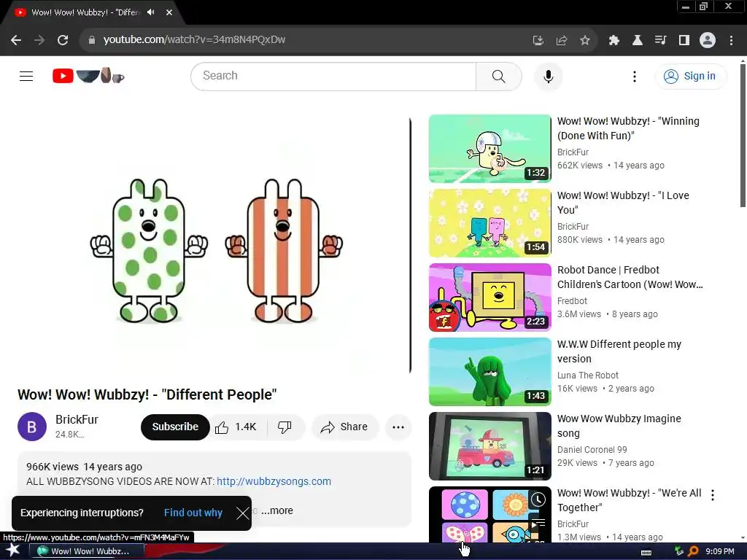Expand description with ...more
The width and height of the screenshot is (747, 560).
click(276, 510)
